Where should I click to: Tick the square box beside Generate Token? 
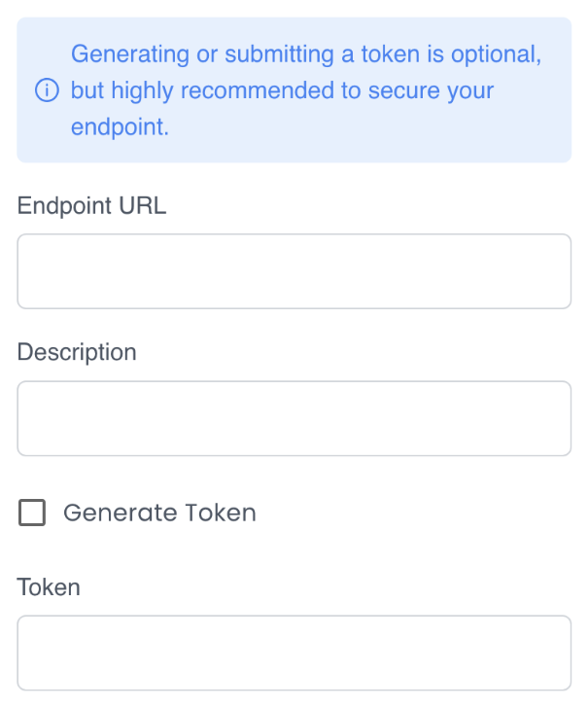[32, 513]
